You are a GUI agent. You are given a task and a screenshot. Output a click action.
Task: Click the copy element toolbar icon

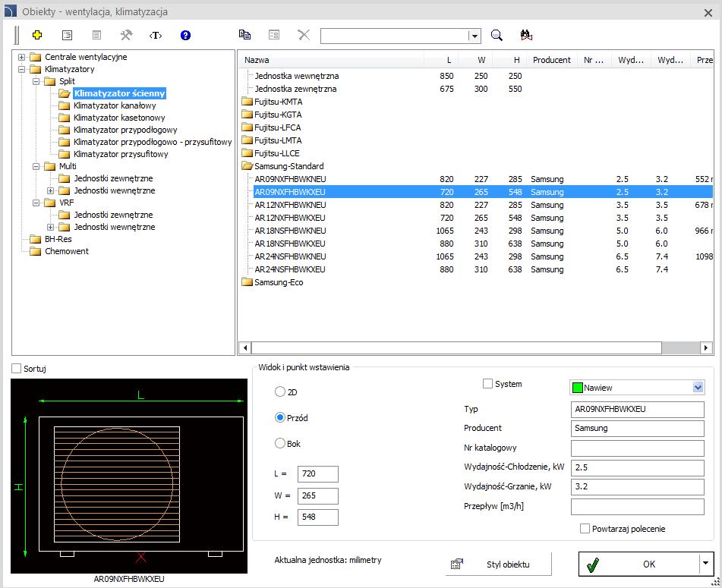coord(244,34)
